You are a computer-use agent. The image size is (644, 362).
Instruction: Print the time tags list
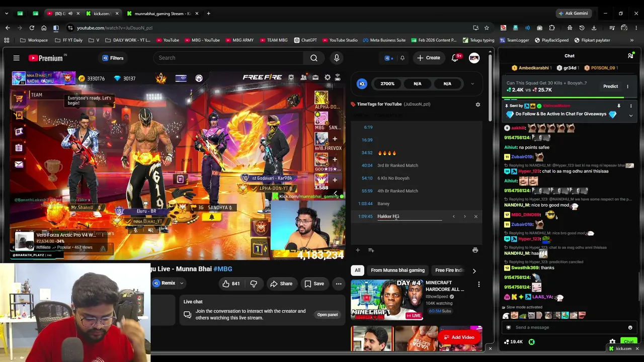click(x=475, y=250)
